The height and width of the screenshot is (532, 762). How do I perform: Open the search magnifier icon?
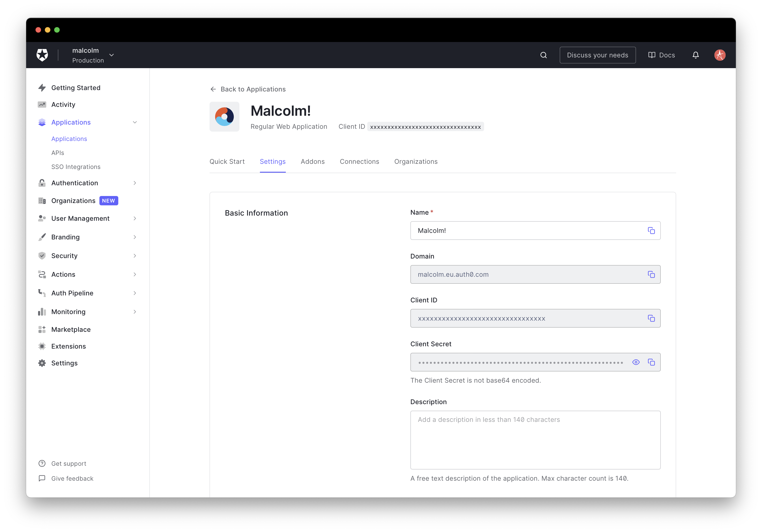coord(543,55)
